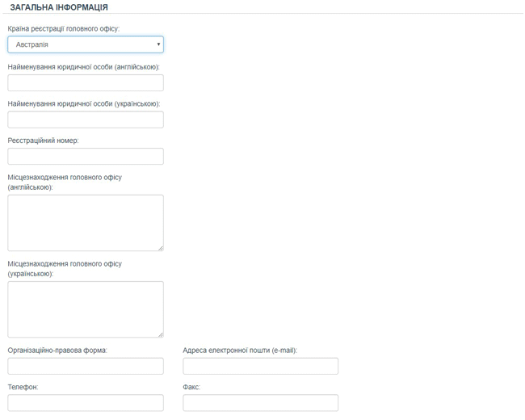Click the English head office location textarea
This screenshot has height=420, width=525.
click(86, 222)
